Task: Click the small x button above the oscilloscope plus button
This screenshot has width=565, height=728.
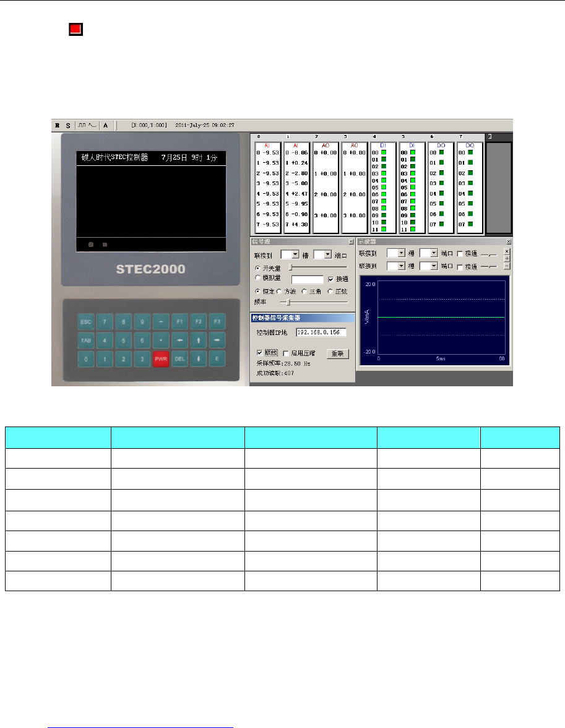Action: pyautogui.click(x=507, y=251)
